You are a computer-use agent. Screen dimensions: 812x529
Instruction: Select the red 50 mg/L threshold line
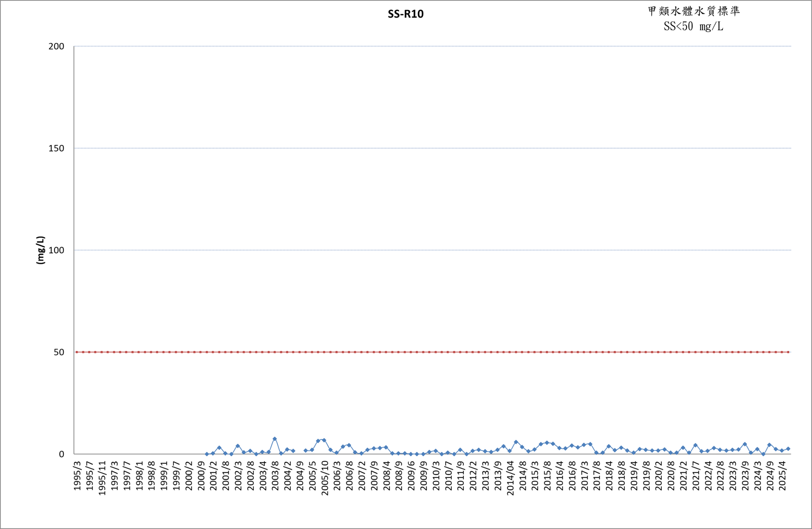[x=433, y=352]
